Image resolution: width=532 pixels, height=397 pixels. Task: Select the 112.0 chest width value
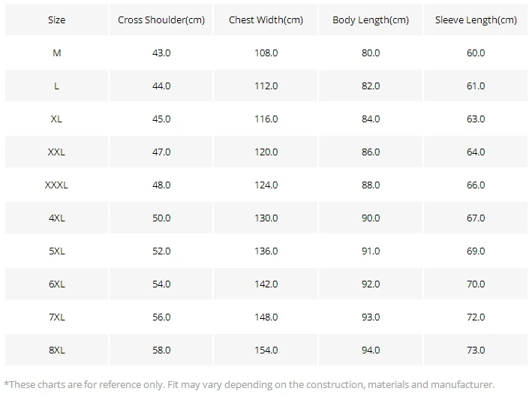(x=266, y=86)
